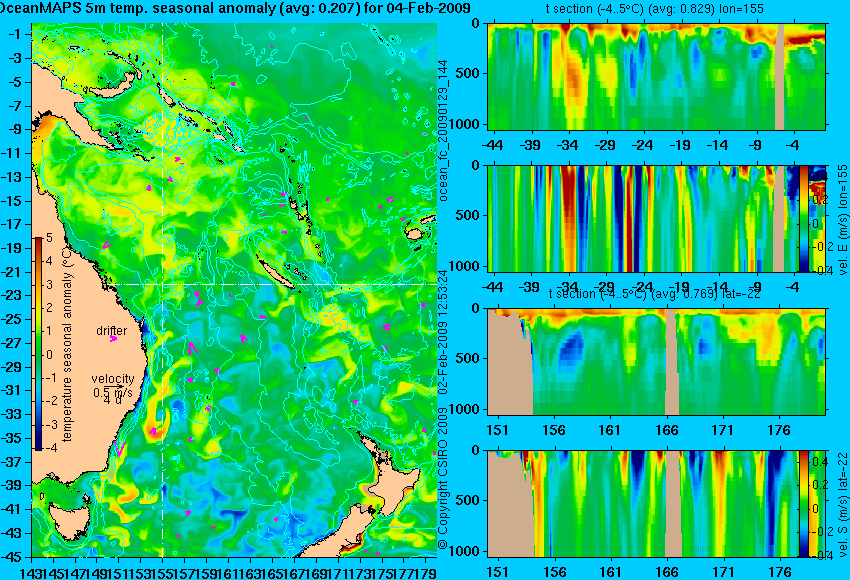Screen dimensions: 850x580
Task: Click the 'ocean_fc_20090129_144' vertical text
Action: (443, 130)
